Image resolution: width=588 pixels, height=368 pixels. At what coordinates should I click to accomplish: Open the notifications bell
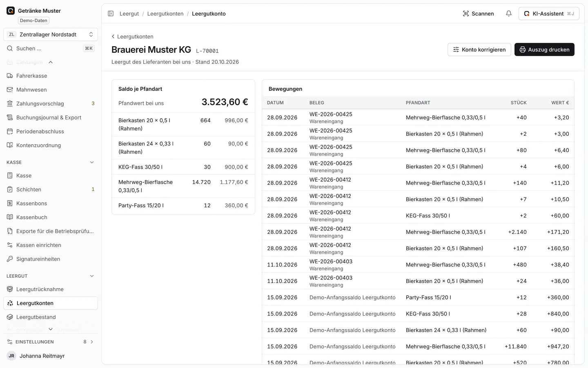pyautogui.click(x=509, y=13)
